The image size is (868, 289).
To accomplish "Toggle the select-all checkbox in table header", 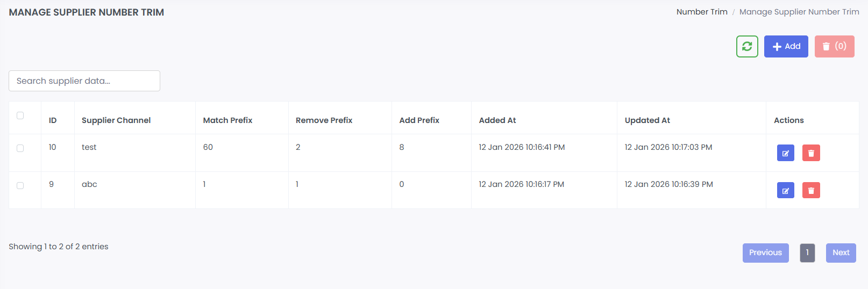I will click(x=20, y=115).
